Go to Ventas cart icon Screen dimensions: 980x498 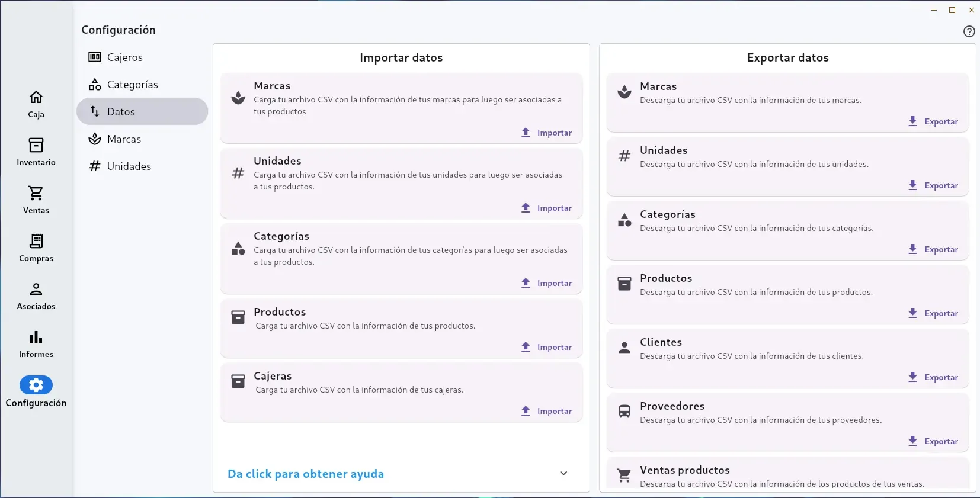36,193
